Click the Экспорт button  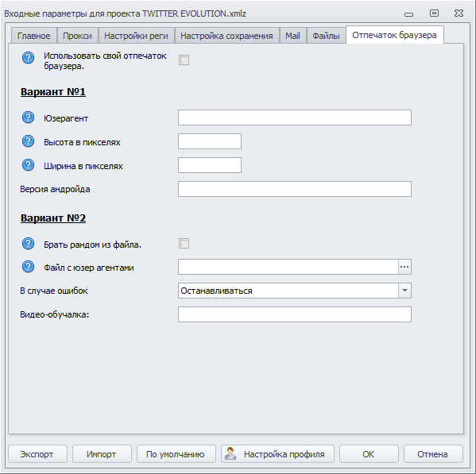pyautogui.click(x=37, y=454)
